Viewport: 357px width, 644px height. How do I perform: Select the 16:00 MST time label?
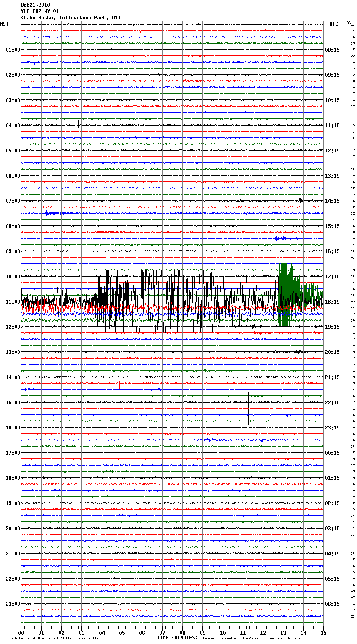(13, 428)
